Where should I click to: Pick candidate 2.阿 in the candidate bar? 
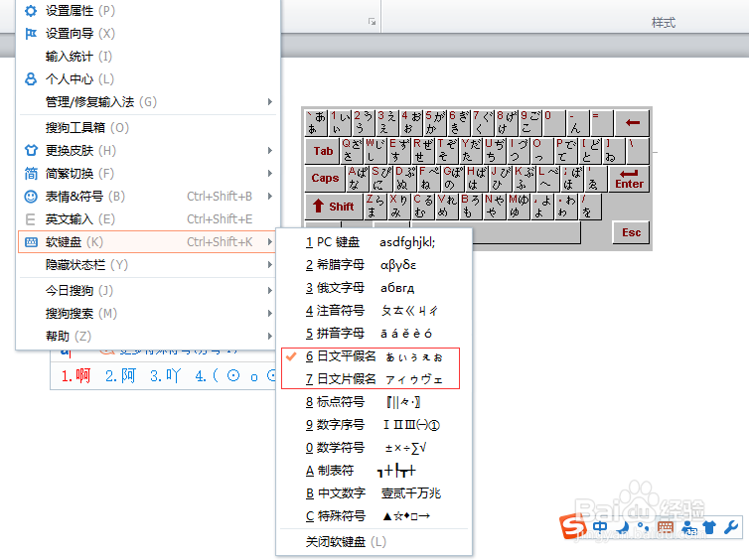point(120,376)
